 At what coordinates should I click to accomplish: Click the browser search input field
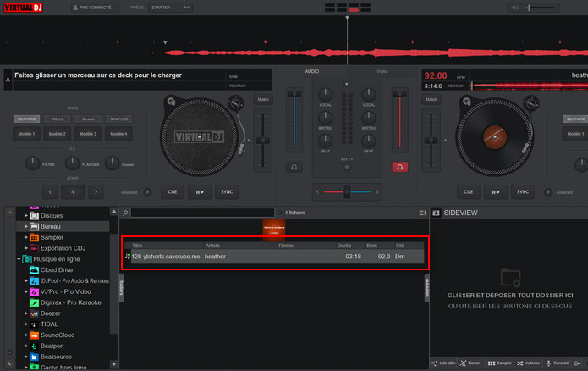[202, 213]
